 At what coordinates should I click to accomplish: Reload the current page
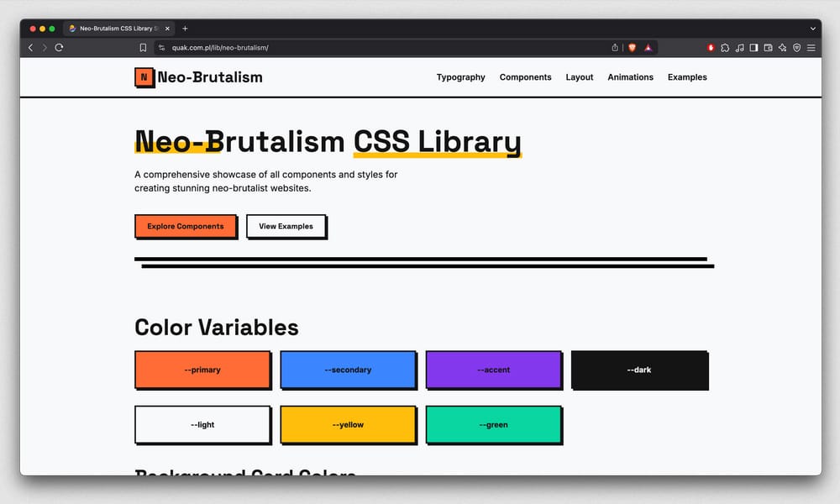tap(59, 48)
